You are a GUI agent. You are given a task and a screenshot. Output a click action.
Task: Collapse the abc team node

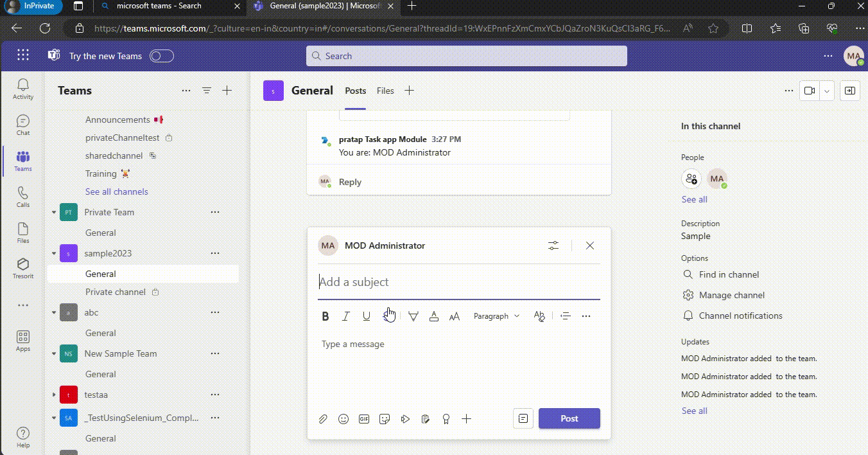(54, 312)
